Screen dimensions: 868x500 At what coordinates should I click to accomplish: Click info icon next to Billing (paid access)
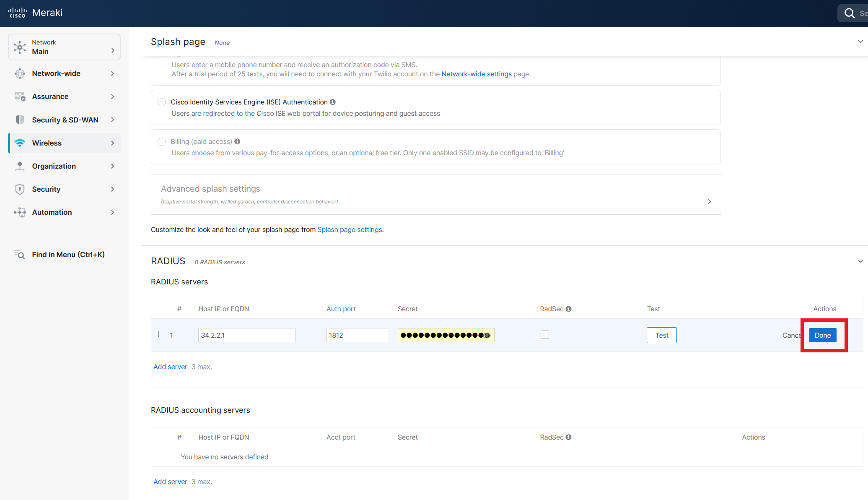click(x=237, y=141)
